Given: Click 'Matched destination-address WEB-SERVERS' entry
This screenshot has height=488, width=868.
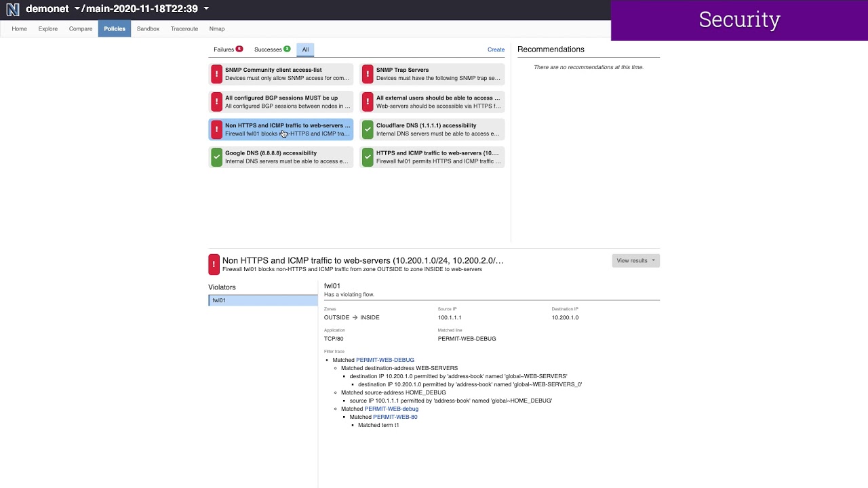Looking at the screenshot, I should pyautogui.click(x=399, y=368).
